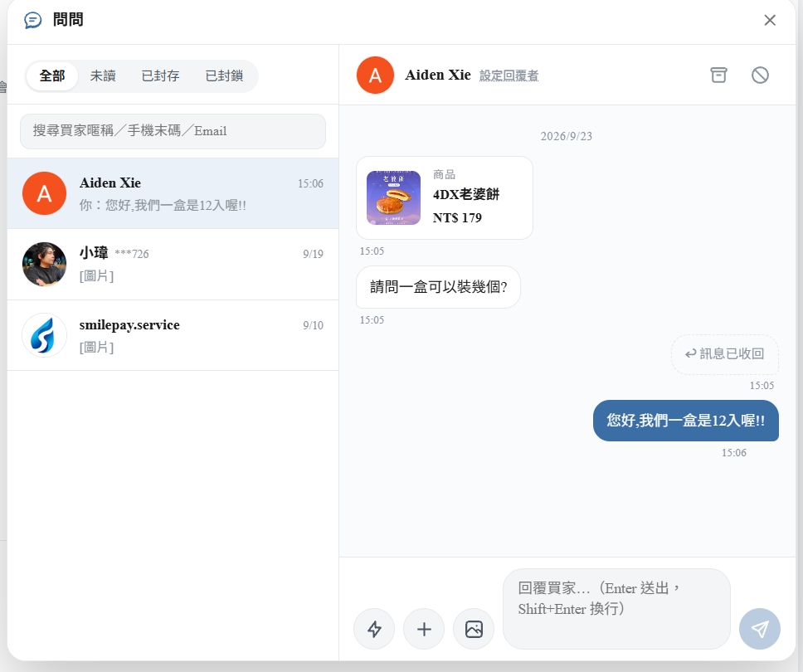Click the 設定回覆者 link
Screen dimensions: 803x672
509,75
